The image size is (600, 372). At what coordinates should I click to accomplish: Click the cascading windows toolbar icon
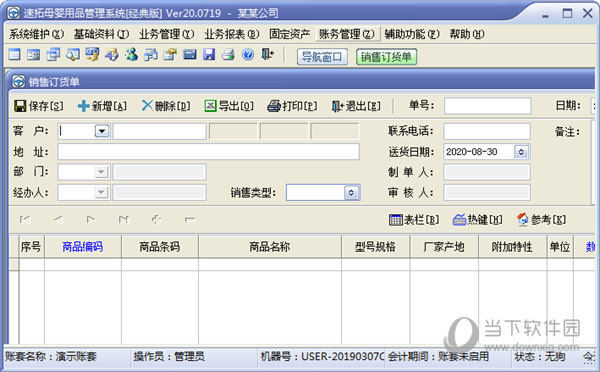point(53,55)
